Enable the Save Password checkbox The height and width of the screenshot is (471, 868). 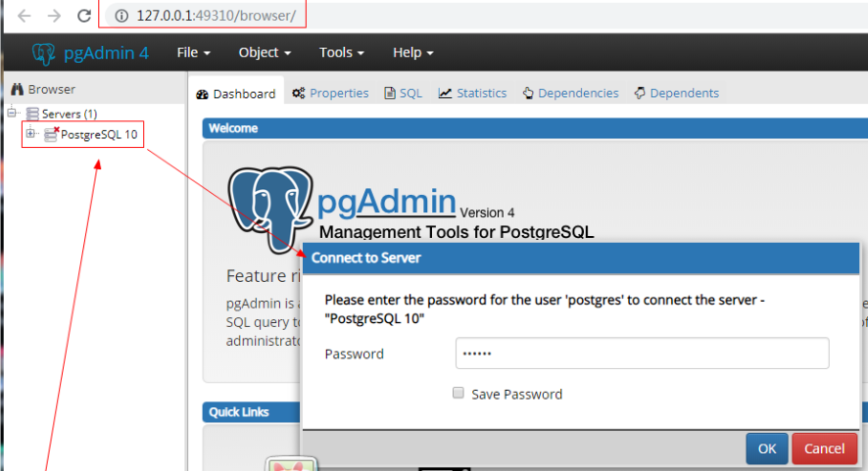(x=458, y=393)
